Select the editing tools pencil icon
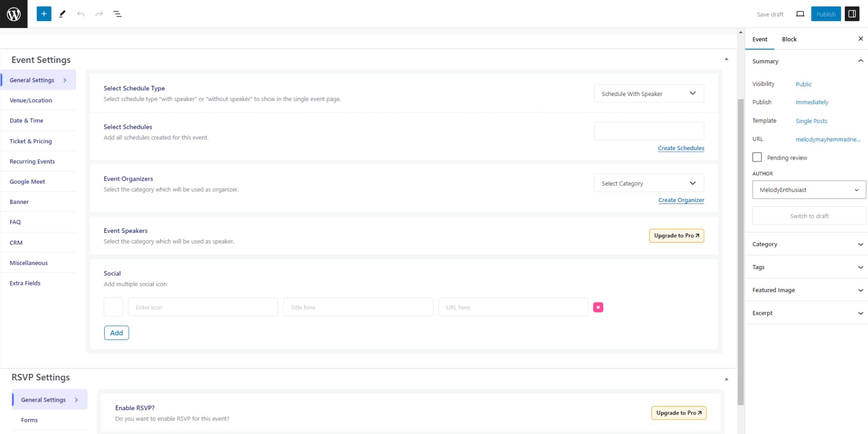Viewport: 868px width, 434px height. click(62, 14)
